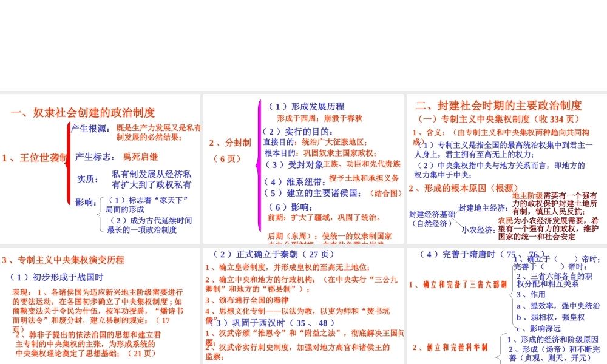Click the line starting with 1、含义:

pos(501,137)
